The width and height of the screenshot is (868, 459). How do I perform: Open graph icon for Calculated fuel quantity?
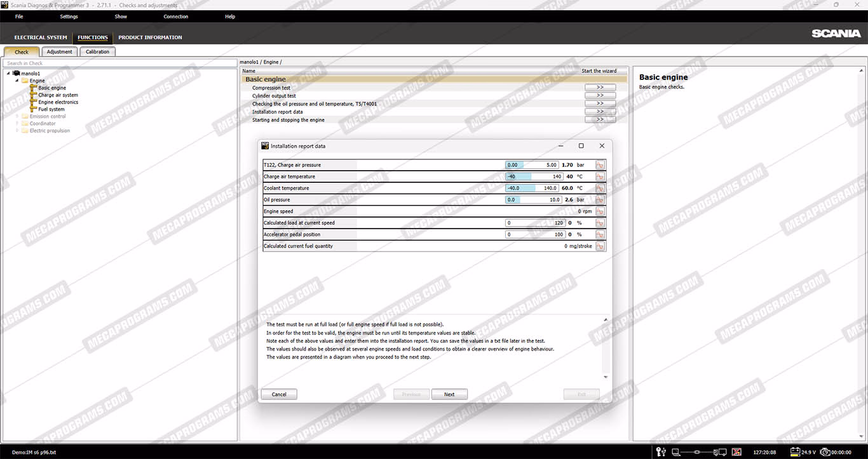(600, 246)
